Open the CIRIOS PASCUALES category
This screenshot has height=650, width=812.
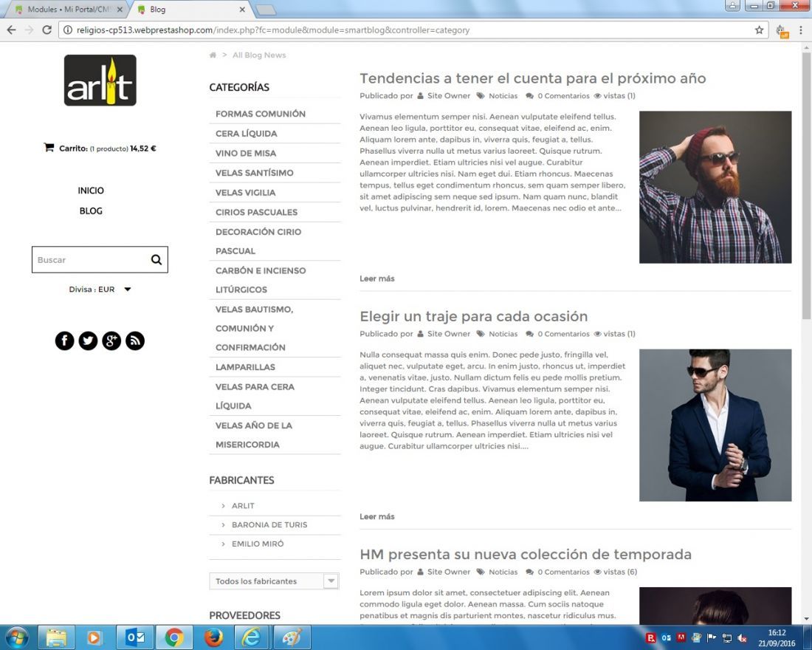256,212
